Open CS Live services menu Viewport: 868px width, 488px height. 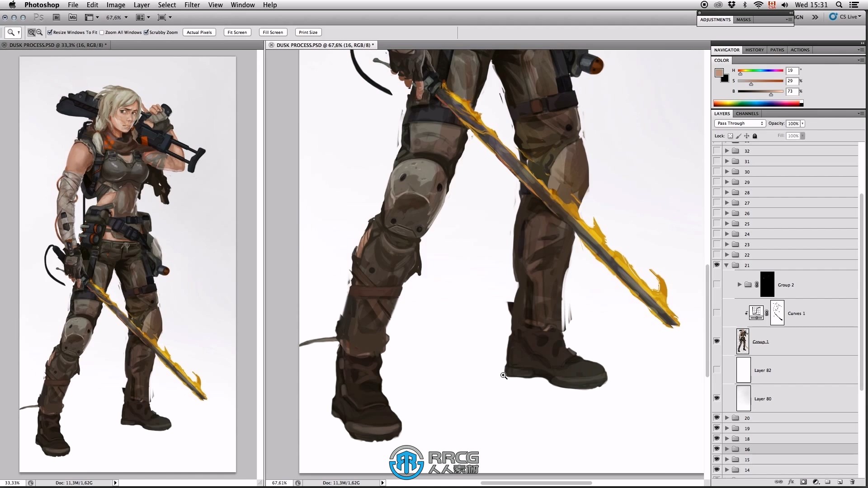pyautogui.click(x=845, y=17)
